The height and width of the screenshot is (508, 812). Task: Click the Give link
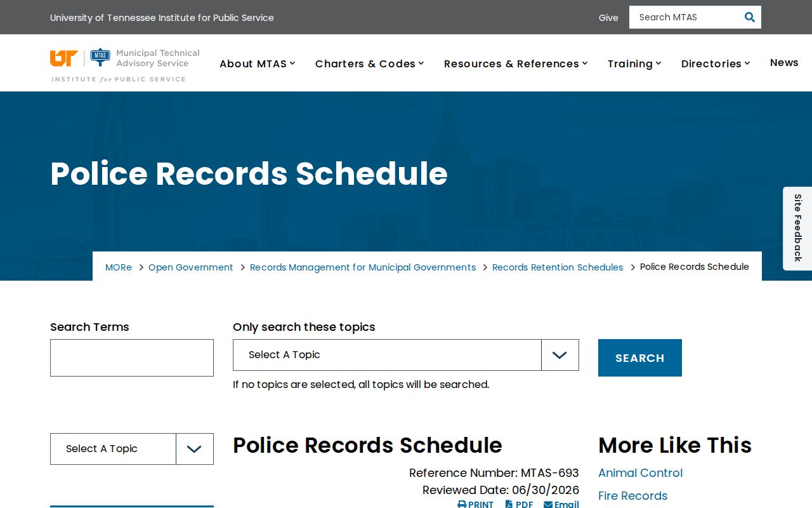pos(608,18)
